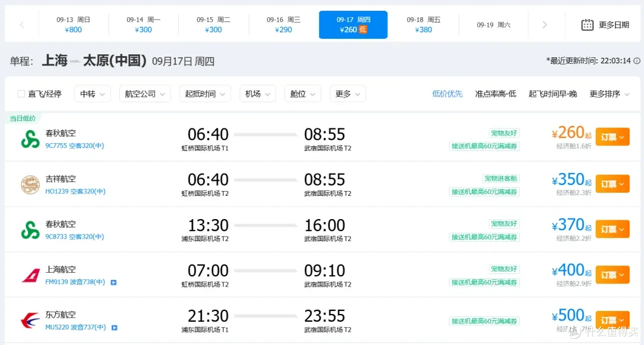This screenshot has height=345, width=644.
Task: Select the 09-15 周二 ¥300 date tab
Action: pyautogui.click(x=213, y=24)
